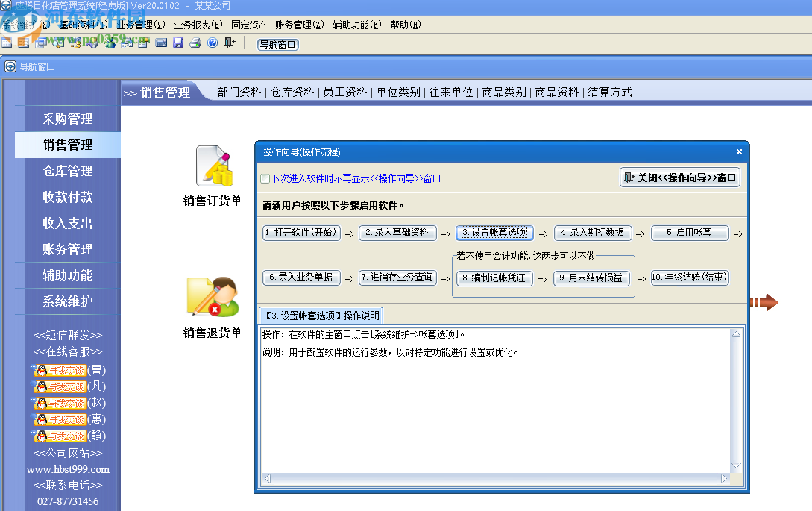Click the calculator toolbar icon
The width and height of the screenshot is (812, 511).
[161, 43]
